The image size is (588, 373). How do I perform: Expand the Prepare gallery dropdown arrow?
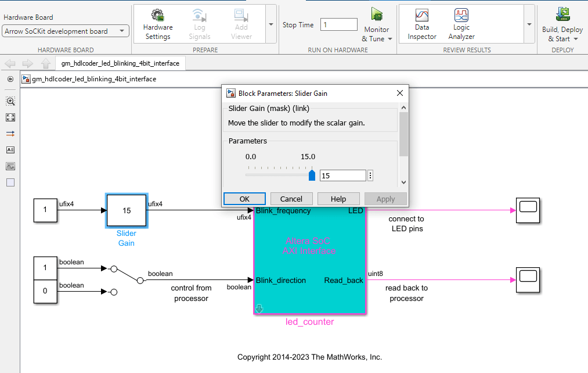(x=270, y=24)
